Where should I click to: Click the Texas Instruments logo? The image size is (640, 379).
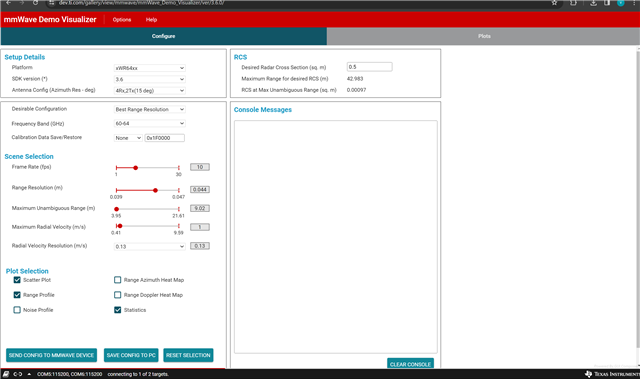pyautogui.click(x=612, y=374)
